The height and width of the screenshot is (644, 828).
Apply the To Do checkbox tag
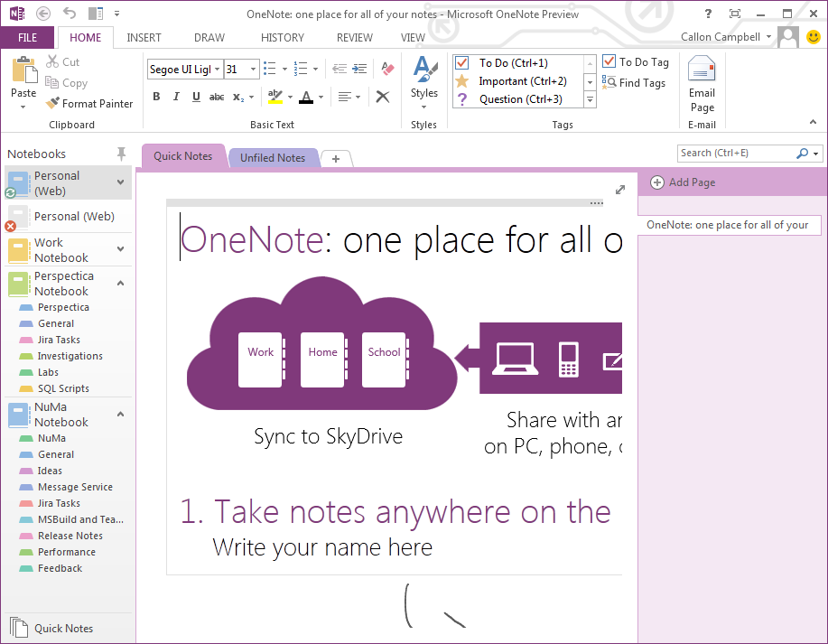513,63
